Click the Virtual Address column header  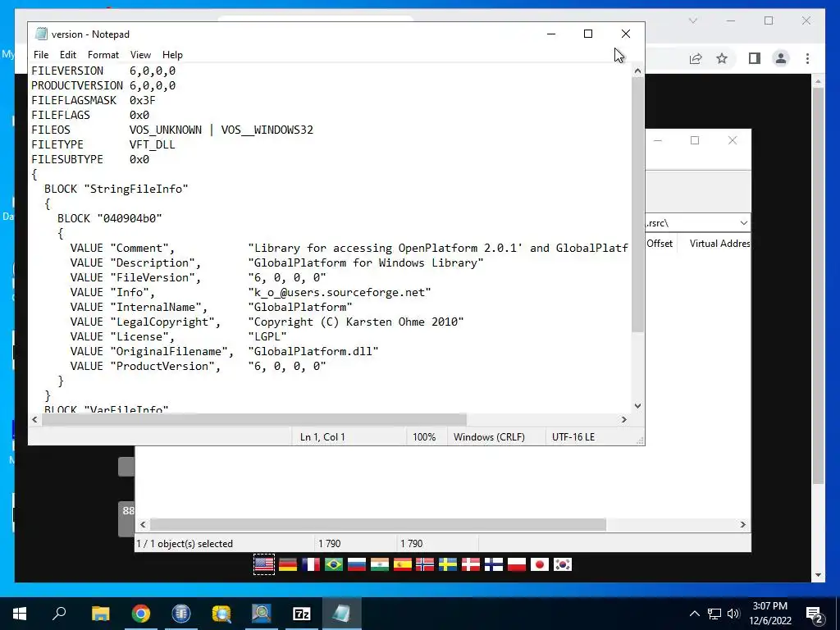tap(719, 243)
